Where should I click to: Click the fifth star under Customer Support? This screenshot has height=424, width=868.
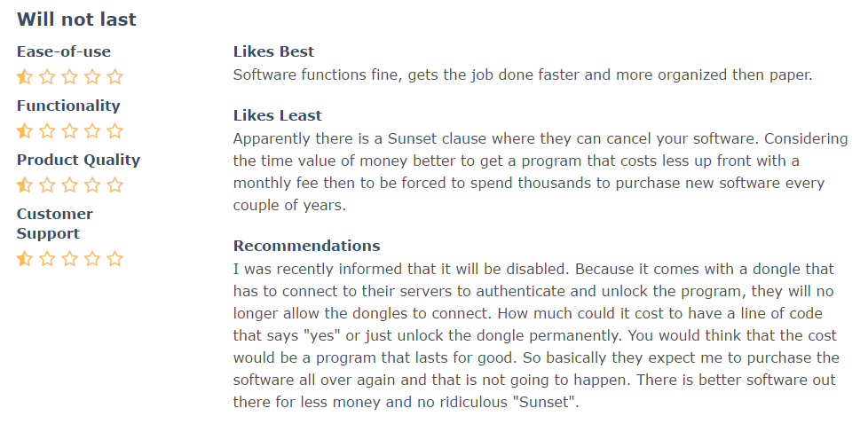click(114, 258)
